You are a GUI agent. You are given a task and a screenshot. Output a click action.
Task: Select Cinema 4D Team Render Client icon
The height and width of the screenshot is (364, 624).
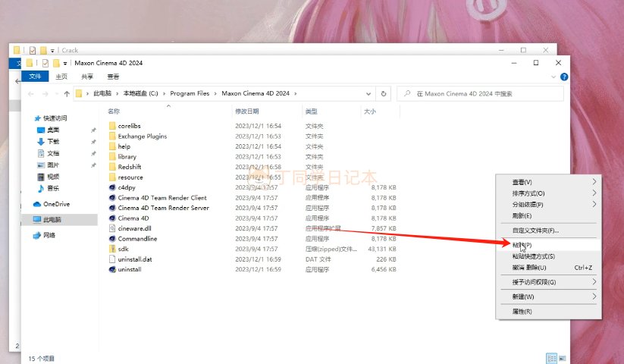coord(112,198)
